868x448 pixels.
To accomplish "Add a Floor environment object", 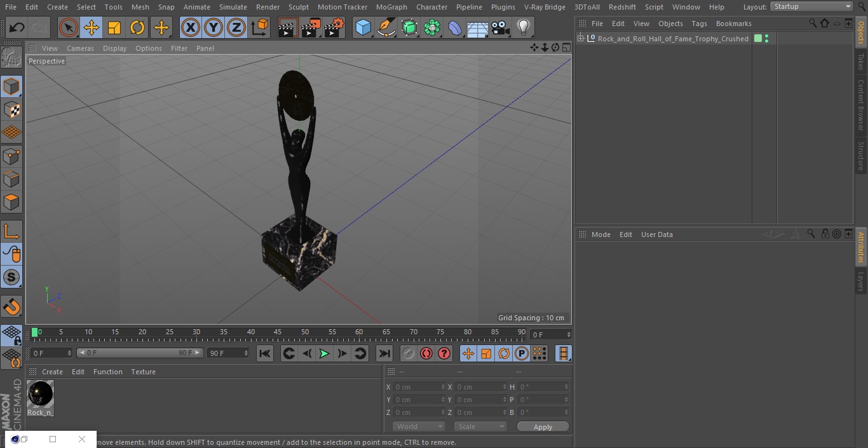I will pos(478,27).
